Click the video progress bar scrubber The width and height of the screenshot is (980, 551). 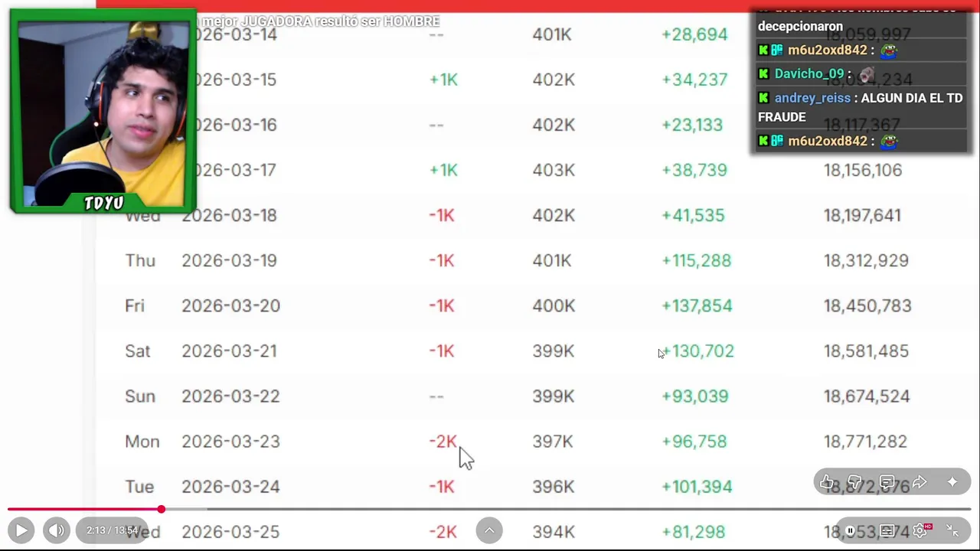[x=162, y=509]
